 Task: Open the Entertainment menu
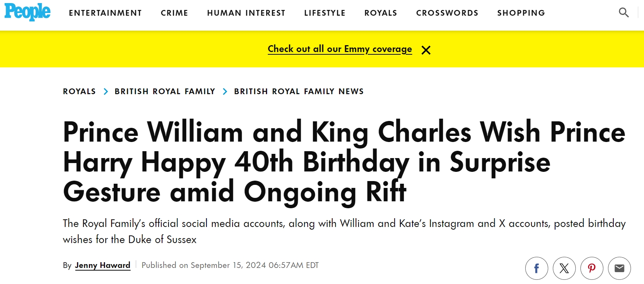[x=105, y=13]
